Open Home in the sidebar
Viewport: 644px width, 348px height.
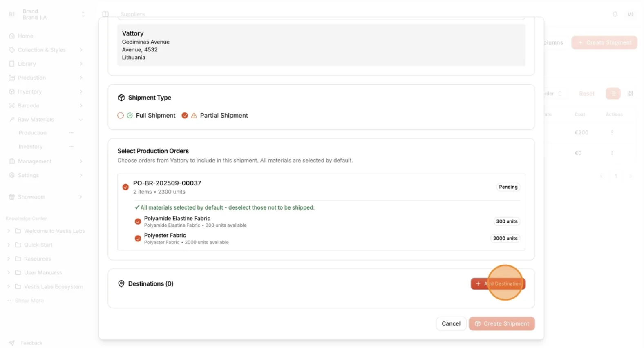[x=25, y=36]
